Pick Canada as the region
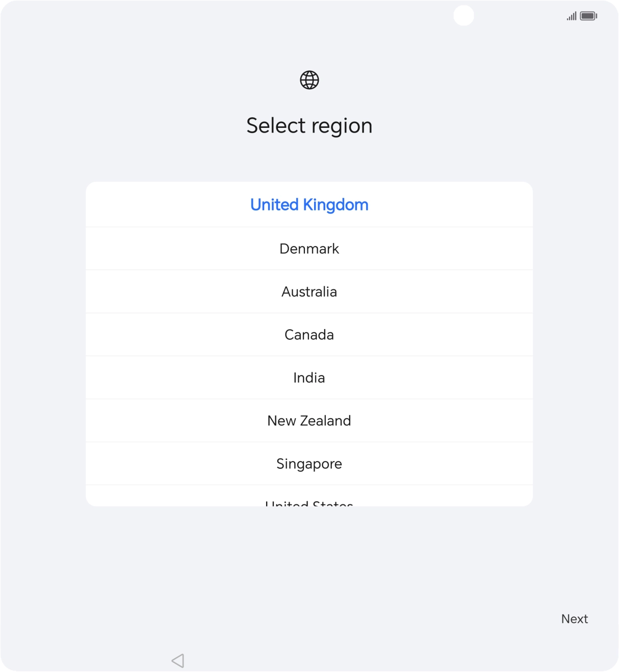619x672 pixels. pos(309,335)
